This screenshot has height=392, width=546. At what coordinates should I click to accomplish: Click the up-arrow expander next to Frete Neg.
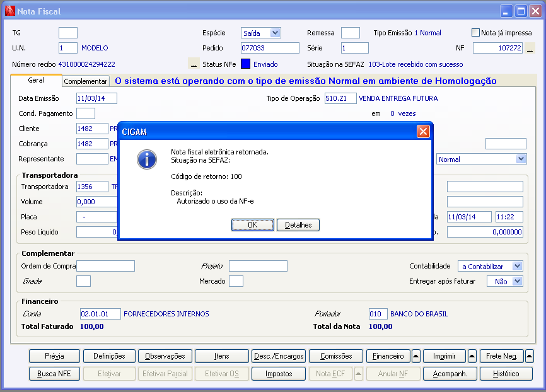point(529,356)
